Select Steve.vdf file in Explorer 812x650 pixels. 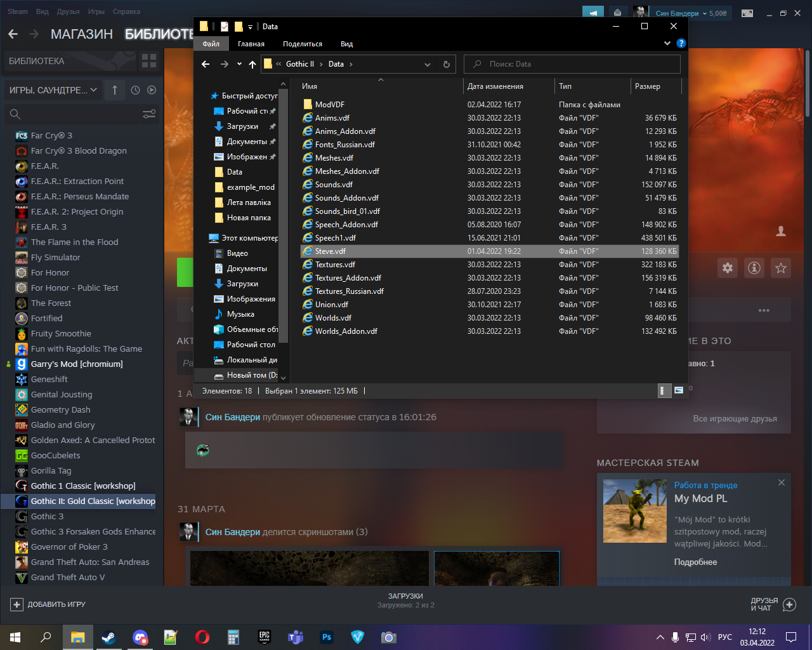[489, 251]
